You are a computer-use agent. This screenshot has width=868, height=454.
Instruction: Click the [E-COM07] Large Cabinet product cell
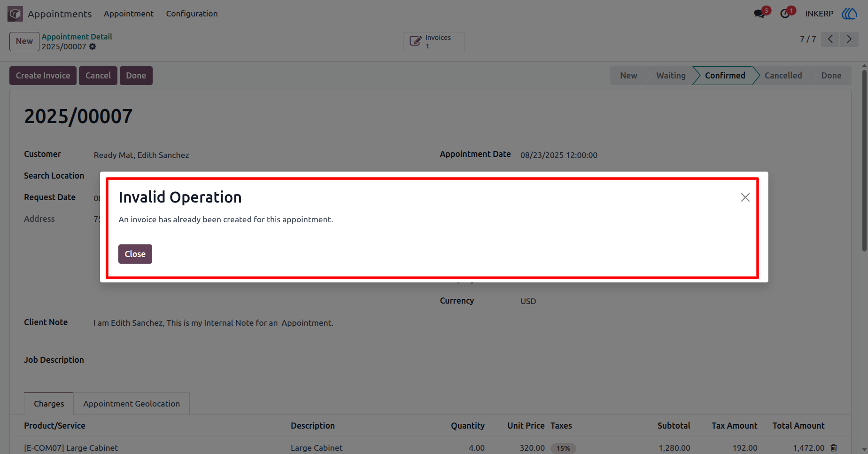71,448
